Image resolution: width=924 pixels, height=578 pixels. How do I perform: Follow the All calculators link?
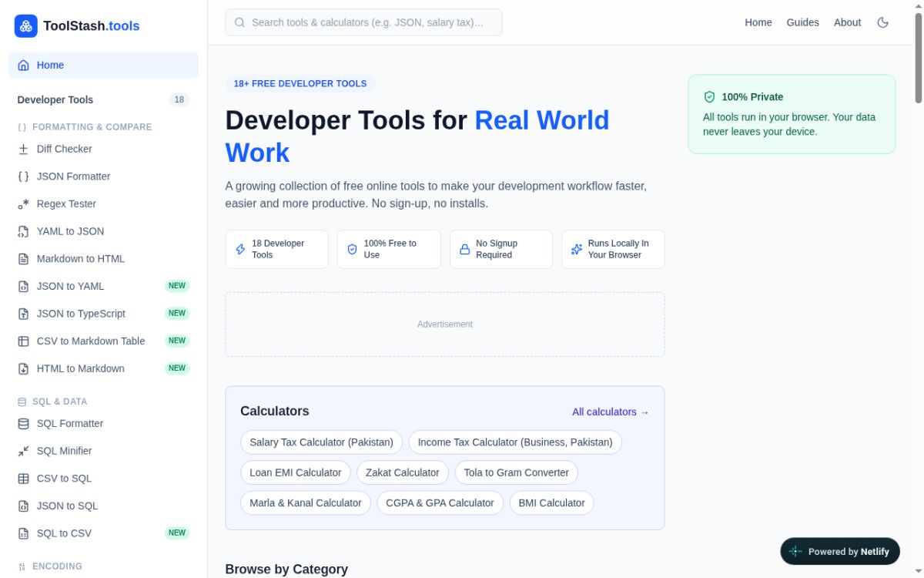click(611, 412)
